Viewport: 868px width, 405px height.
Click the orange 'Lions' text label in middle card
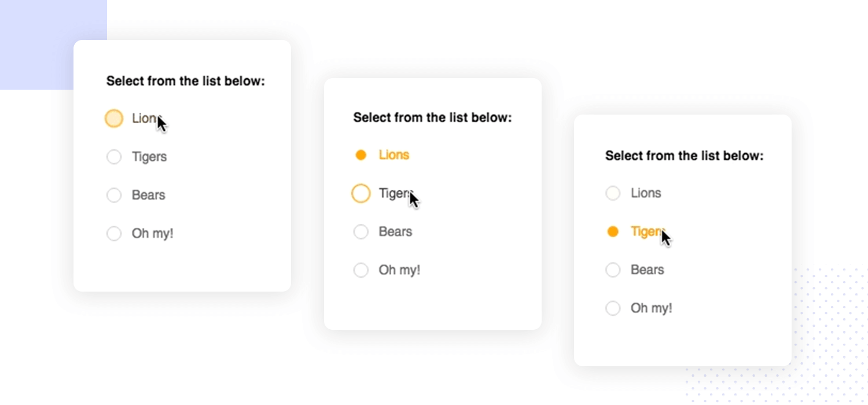pyautogui.click(x=394, y=155)
